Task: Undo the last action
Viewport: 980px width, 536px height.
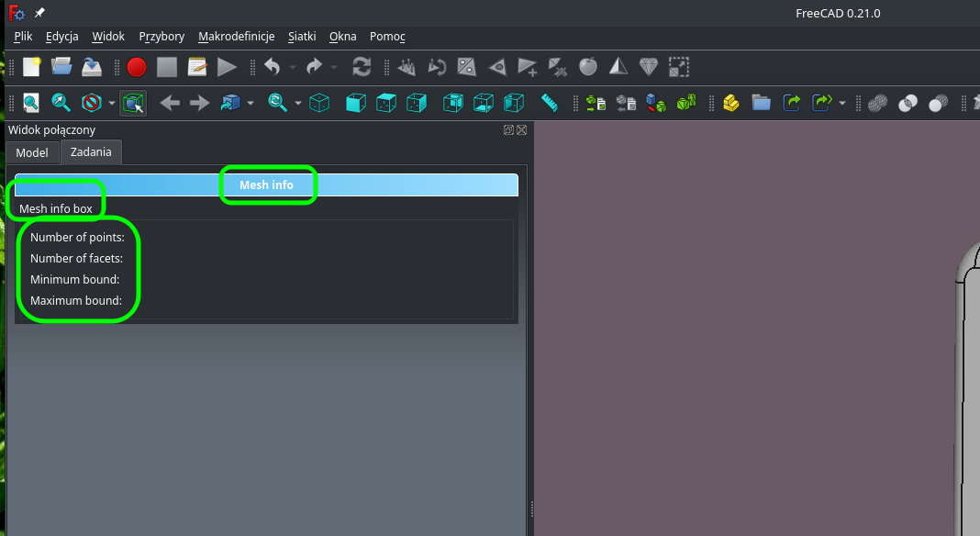Action: 272,66
